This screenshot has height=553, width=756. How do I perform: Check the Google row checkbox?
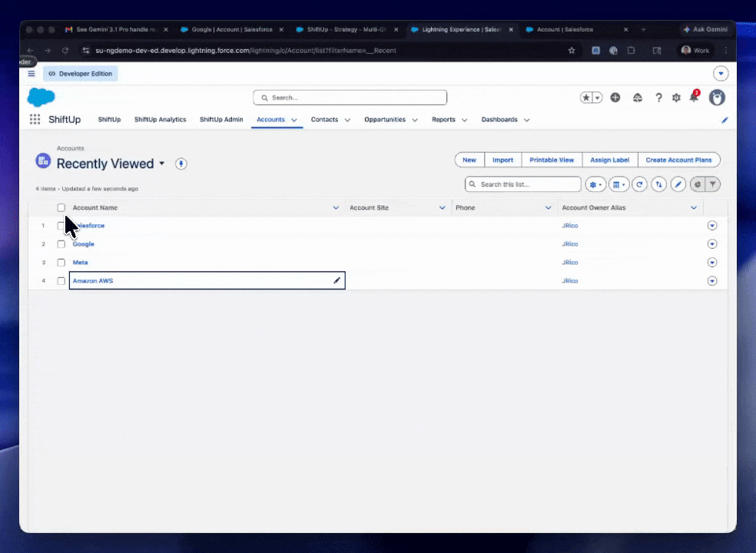(61, 244)
